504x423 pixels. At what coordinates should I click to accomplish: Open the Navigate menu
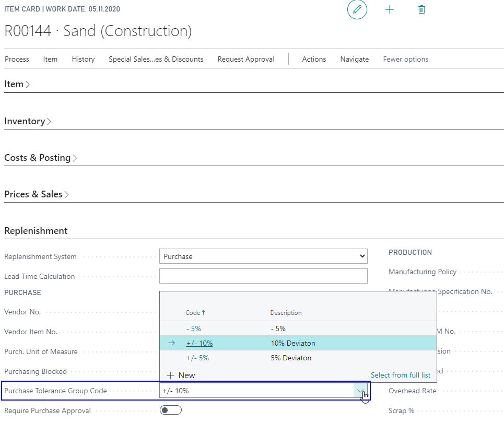pyautogui.click(x=355, y=59)
